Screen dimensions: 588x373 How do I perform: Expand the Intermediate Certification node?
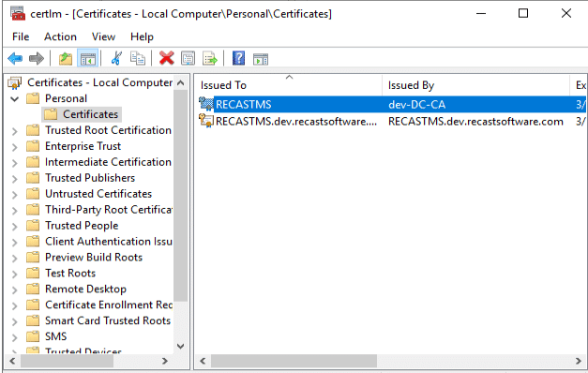[x=15, y=163]
